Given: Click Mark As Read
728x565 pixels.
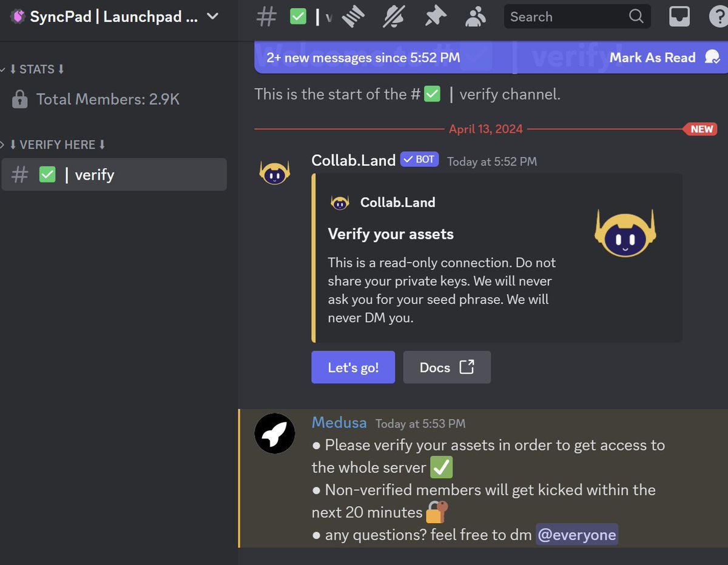Looking at the screenshot, I should tap(652, 58).
